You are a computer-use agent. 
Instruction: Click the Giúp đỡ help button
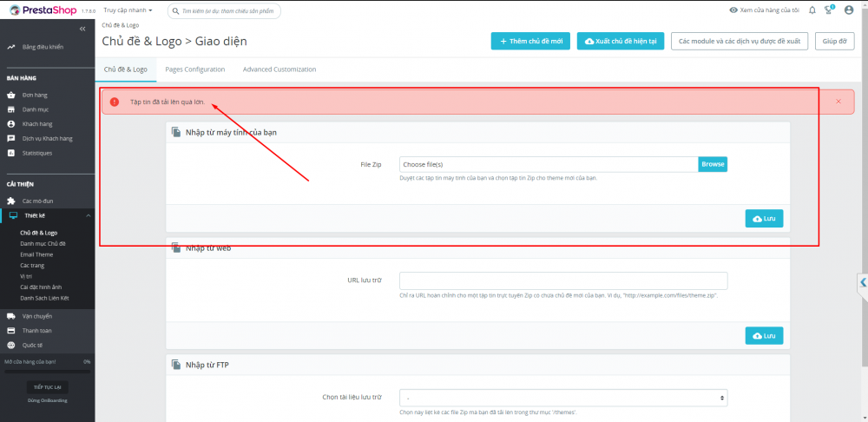click(835, 41)
